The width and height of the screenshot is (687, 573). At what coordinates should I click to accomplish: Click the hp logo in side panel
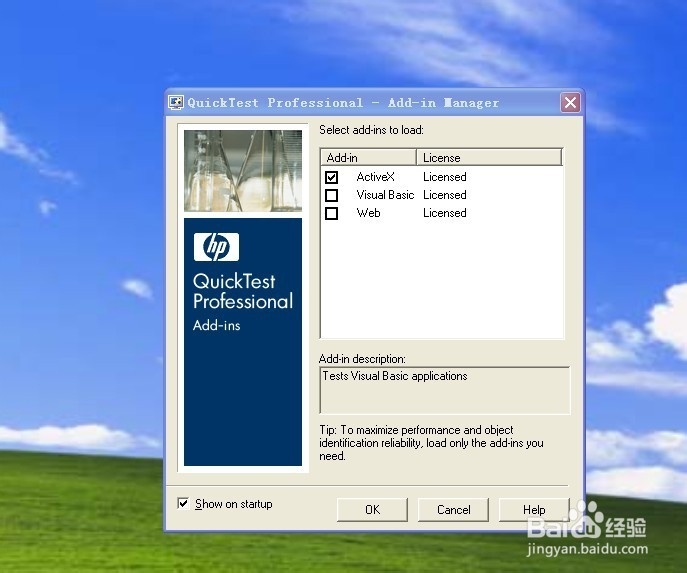216,247
